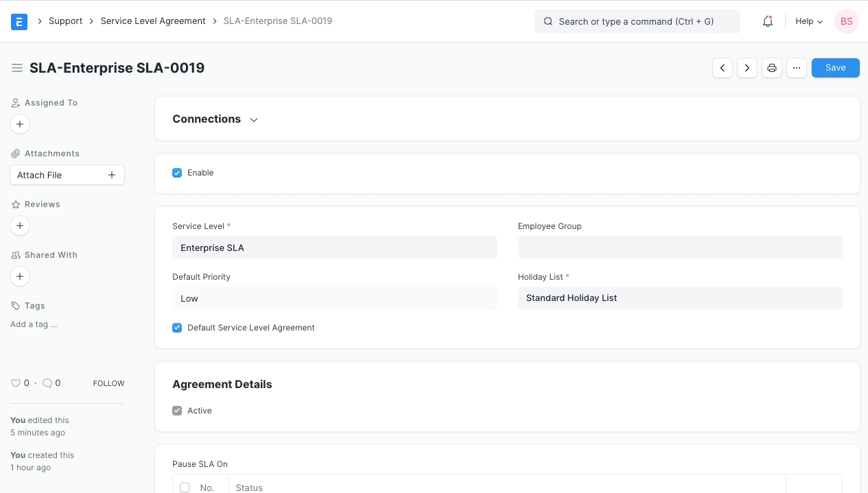The height and width of the screenshot is (493, 868).
Task: Open Service Level Agreement breadcrumb
Action: coord(153,21)
